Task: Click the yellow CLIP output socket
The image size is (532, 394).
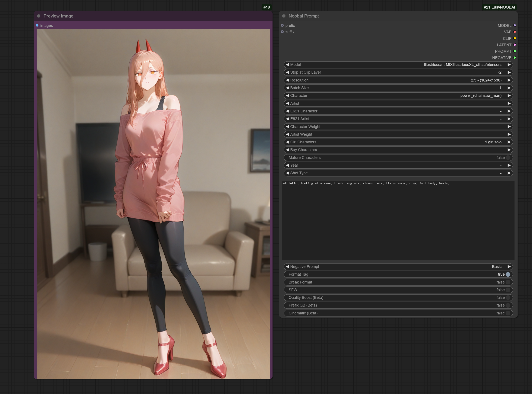Action: tap(515, 38)
